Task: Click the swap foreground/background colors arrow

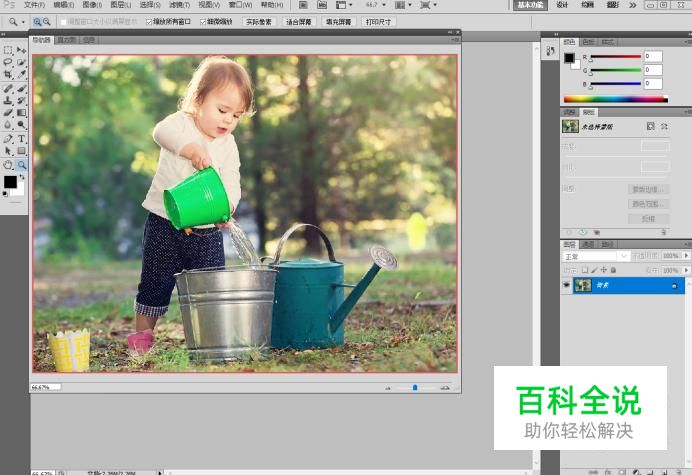Action: (22, 177)
